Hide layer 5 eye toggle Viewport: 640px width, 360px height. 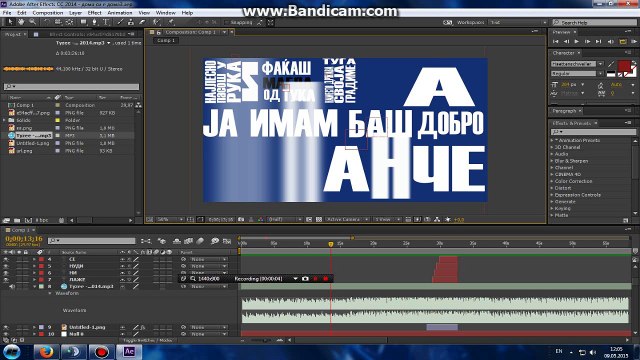pos(6,266)
